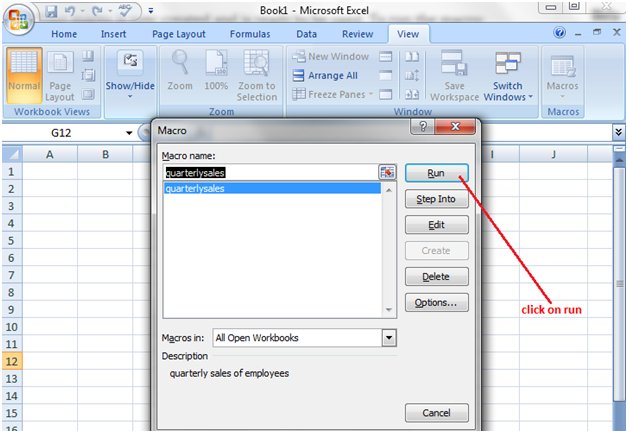Click the Name Box showing G12
The width and height of the screenshot is (628, 433).
61,133
